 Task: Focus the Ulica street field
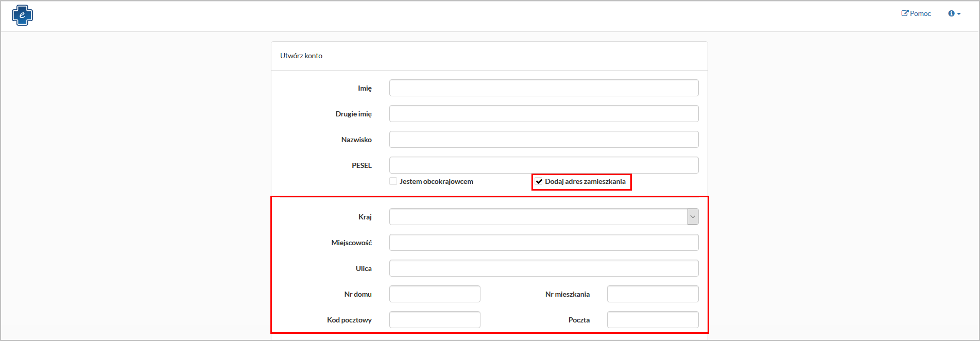click(543, 268)
